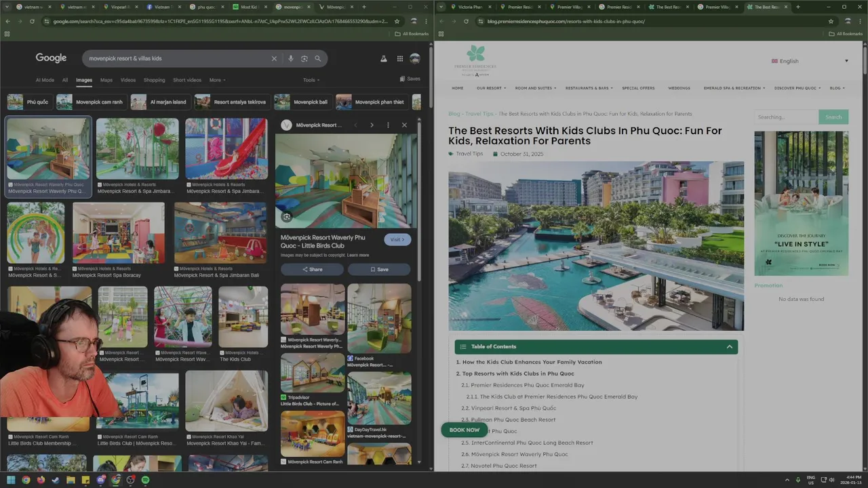The image size is (868, 488).
Task: Open Saves collection in Google Images
Action: [x=410, y=79]
